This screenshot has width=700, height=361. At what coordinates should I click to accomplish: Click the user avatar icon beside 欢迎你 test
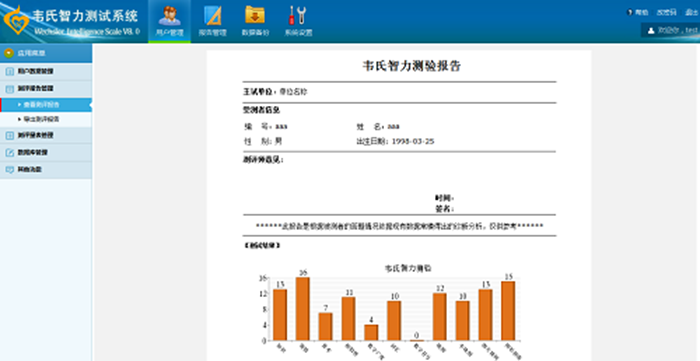(x=651, y=30)
